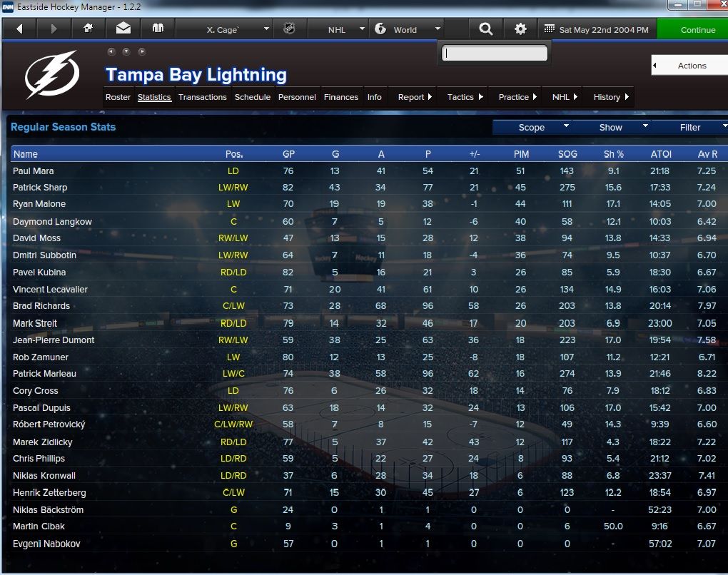Sort by the Sh % column header
This screenshot has height=575, width=728.
(x=613, y=154)
